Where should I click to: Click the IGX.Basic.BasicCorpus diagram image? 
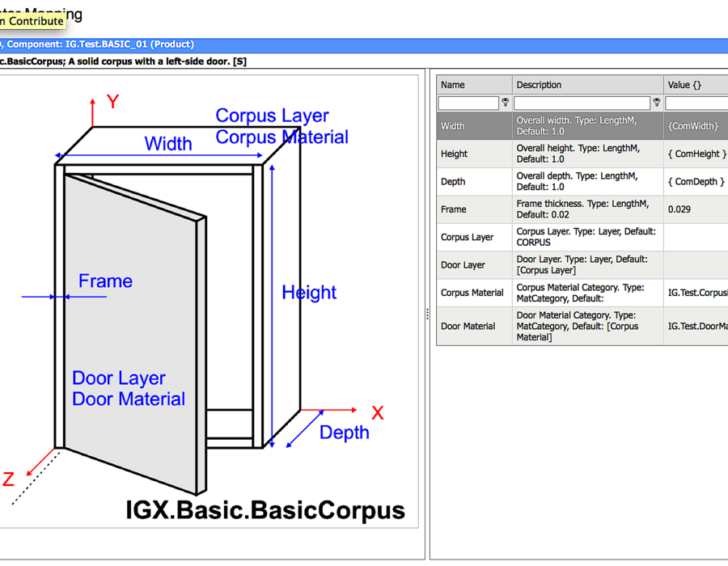209,302
